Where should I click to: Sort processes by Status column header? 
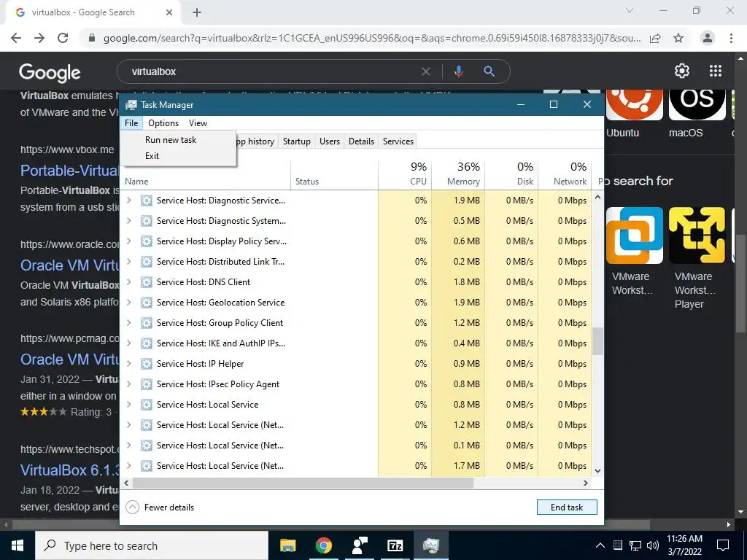click(334, 174)
